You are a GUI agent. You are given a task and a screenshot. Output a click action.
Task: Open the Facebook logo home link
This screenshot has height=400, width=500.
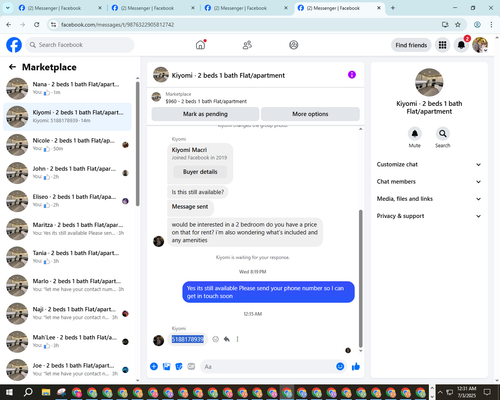coord(14,45)
